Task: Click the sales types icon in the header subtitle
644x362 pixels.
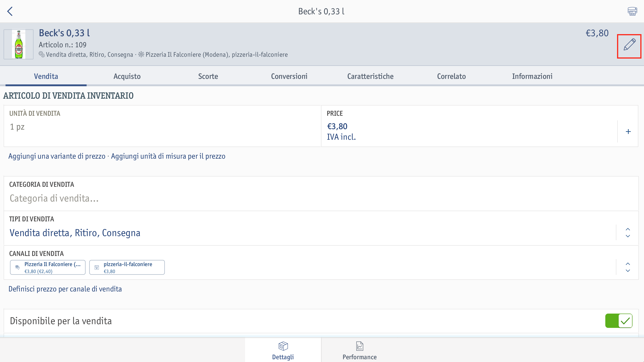Action: (41, 54)
